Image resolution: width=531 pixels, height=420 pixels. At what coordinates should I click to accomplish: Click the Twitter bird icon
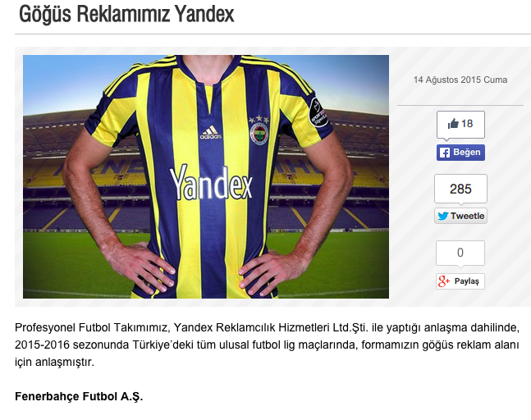[443, 216]
